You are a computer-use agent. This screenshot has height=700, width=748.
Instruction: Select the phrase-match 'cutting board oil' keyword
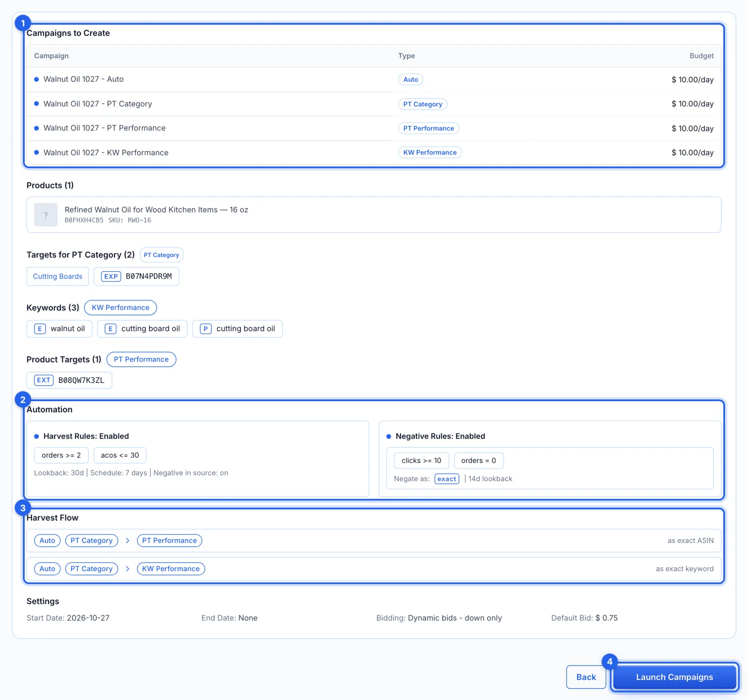[x=237, y=329]
